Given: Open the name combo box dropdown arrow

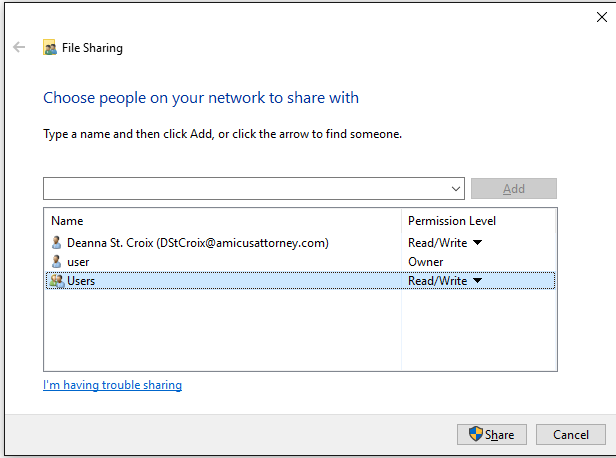Looking at the screenshot, I should coord(456,189).
